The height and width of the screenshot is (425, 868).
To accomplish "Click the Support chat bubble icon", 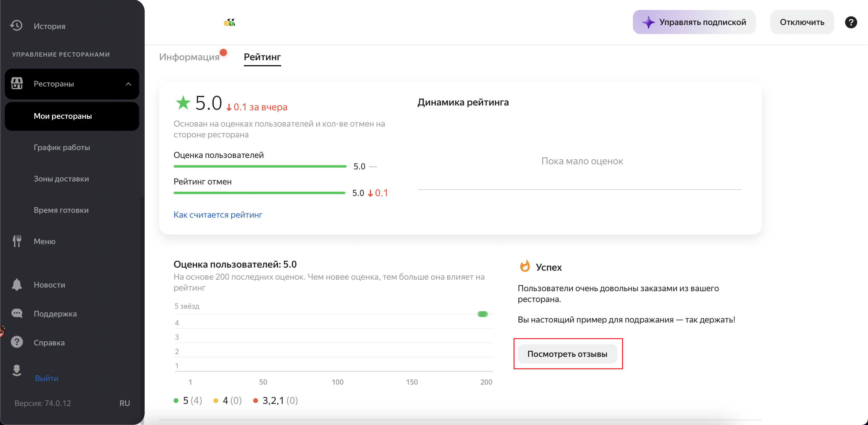I will point(17,313).
